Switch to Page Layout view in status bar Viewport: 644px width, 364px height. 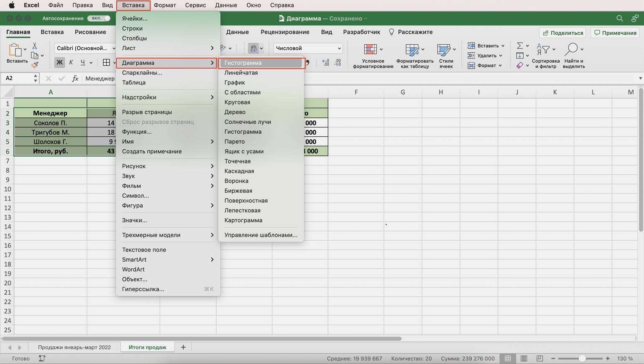524,359
